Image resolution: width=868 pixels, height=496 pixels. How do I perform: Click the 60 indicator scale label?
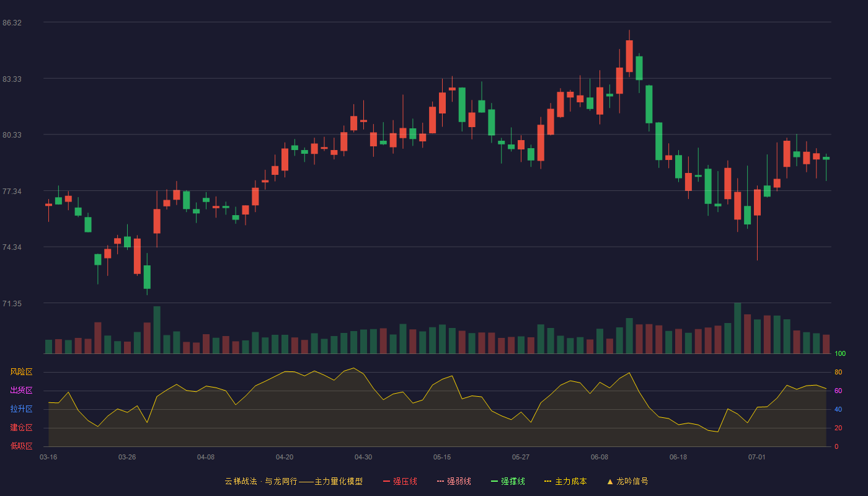(838, 391)
